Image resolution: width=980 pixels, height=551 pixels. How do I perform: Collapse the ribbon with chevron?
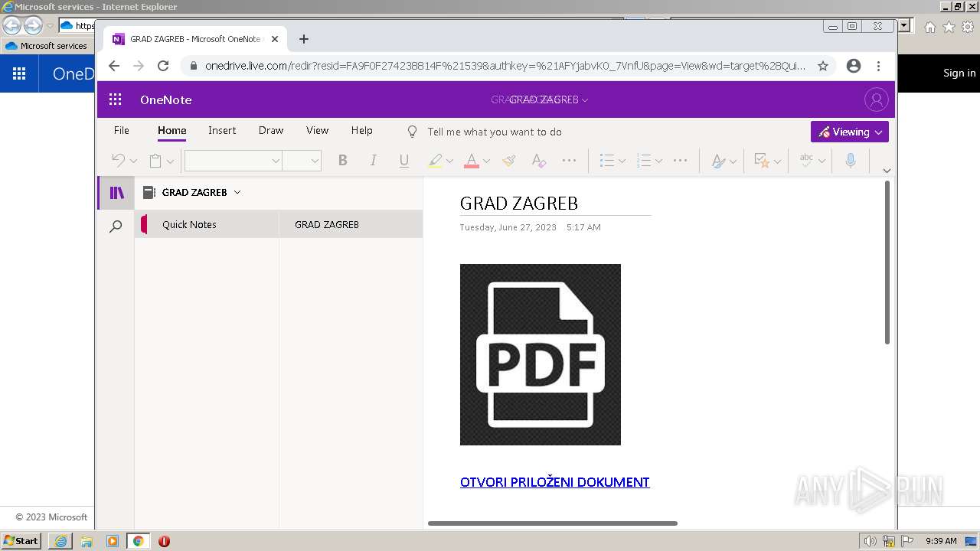click(x=887, y=171)
